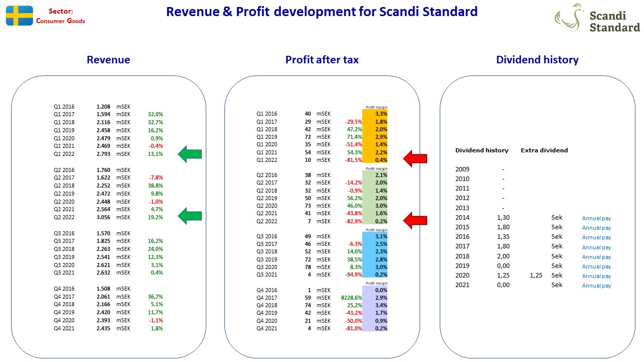This screenshot has height=362, width=644.
Task: Select Q4 2018 profit margin 3,4% cell
Action: point(375,306)
